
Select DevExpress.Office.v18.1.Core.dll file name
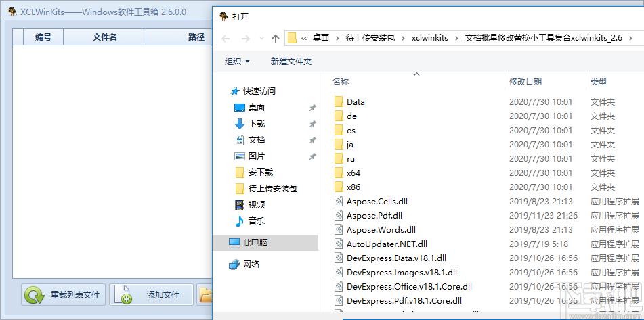(x=409, y=286)
